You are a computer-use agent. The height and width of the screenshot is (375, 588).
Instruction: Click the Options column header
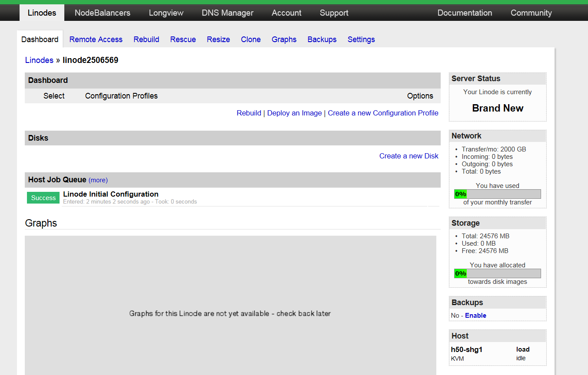(420, 96)
